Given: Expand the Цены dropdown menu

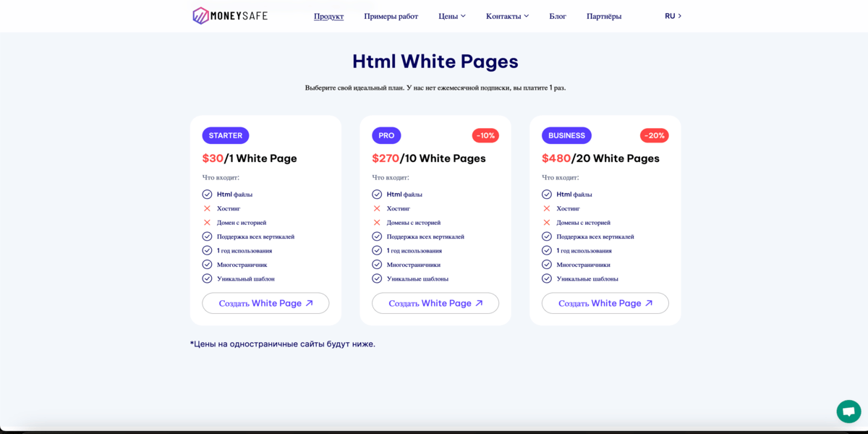Looking at the screenshot, I should [452, 16].
